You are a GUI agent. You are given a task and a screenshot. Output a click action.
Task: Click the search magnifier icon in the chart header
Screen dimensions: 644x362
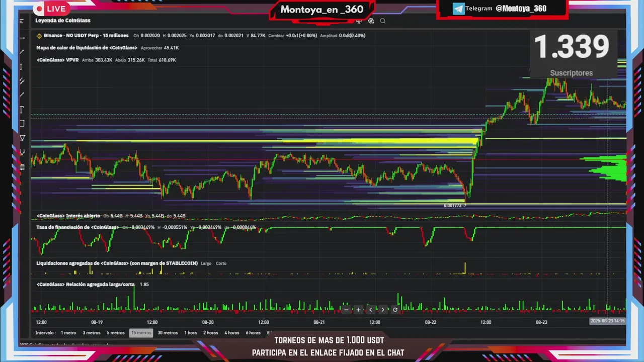point(383,21)
